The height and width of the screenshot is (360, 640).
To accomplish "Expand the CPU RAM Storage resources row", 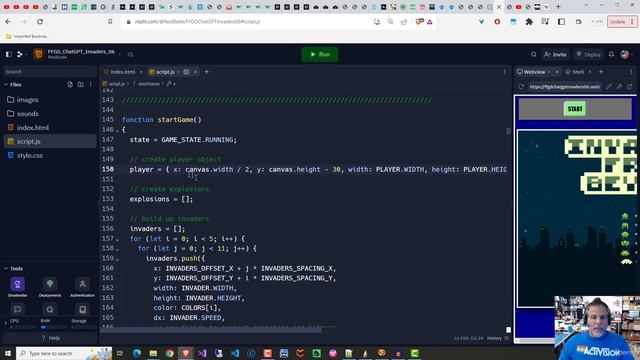I will coord(6,323).
